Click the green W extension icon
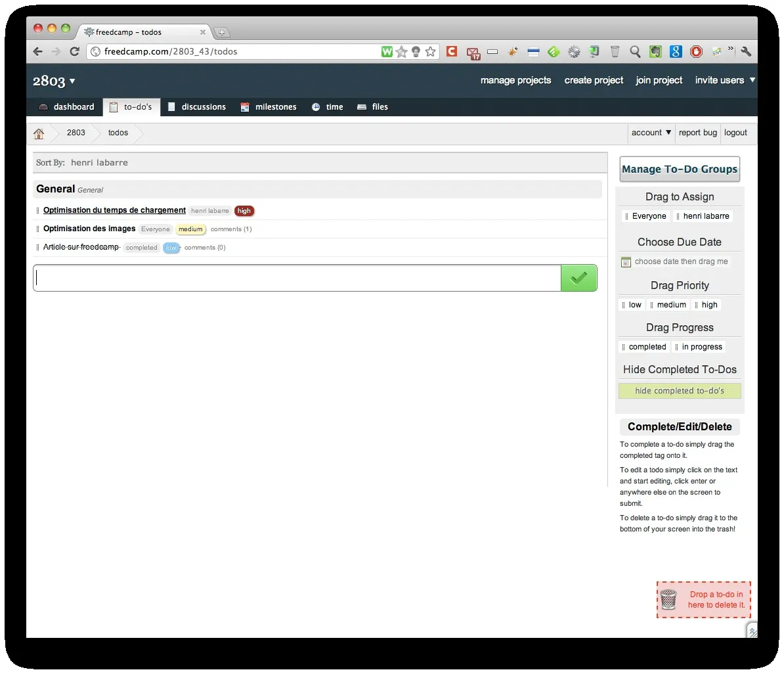Image resolution: width=784 pixels, height=674 pixels. (387, 51)
